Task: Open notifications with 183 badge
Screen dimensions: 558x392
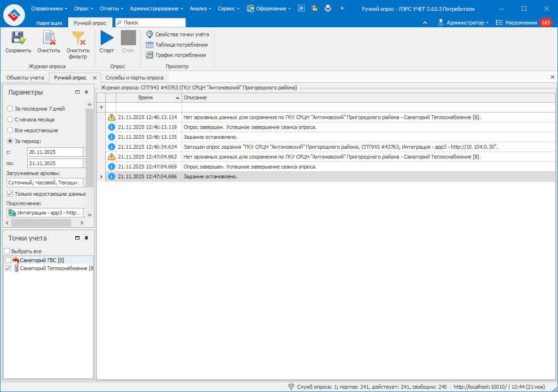Action: click(523, 23)
